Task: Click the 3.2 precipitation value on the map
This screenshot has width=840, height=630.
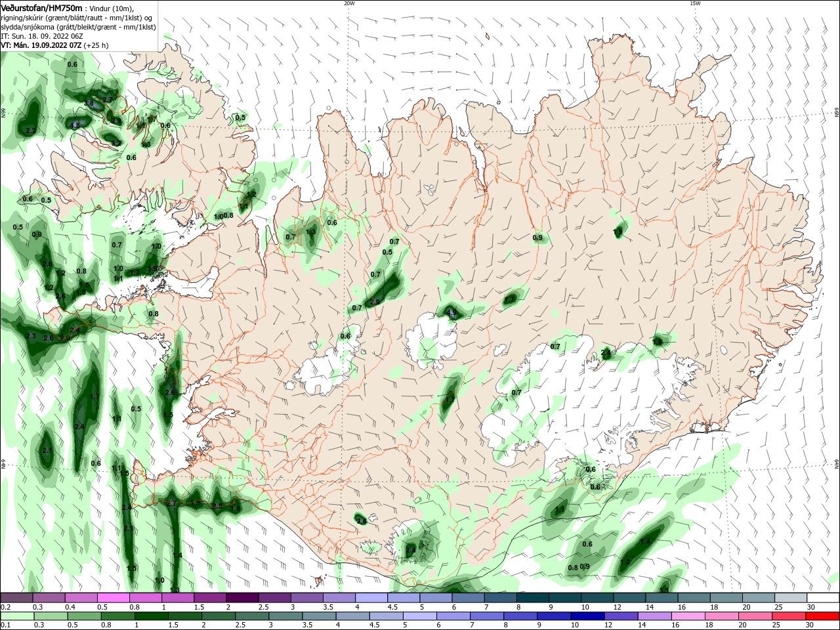Action: tap(115, 143)
